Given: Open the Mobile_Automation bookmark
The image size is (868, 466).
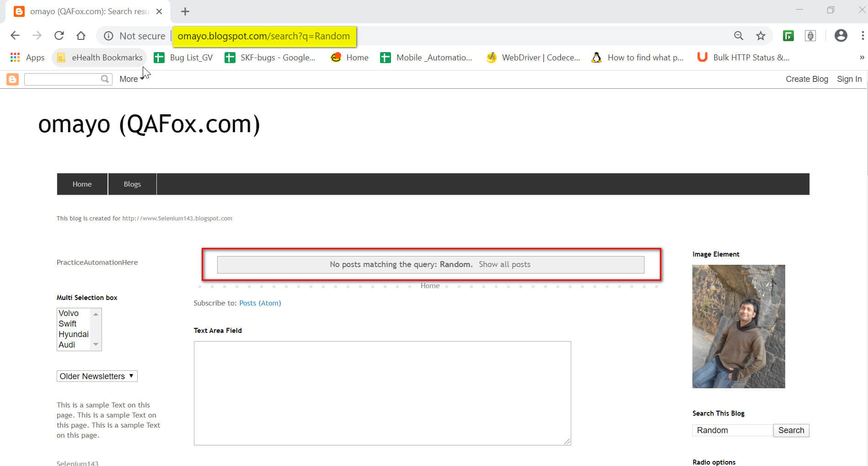Looking at the screenshot, I should (x=426, y=58).
